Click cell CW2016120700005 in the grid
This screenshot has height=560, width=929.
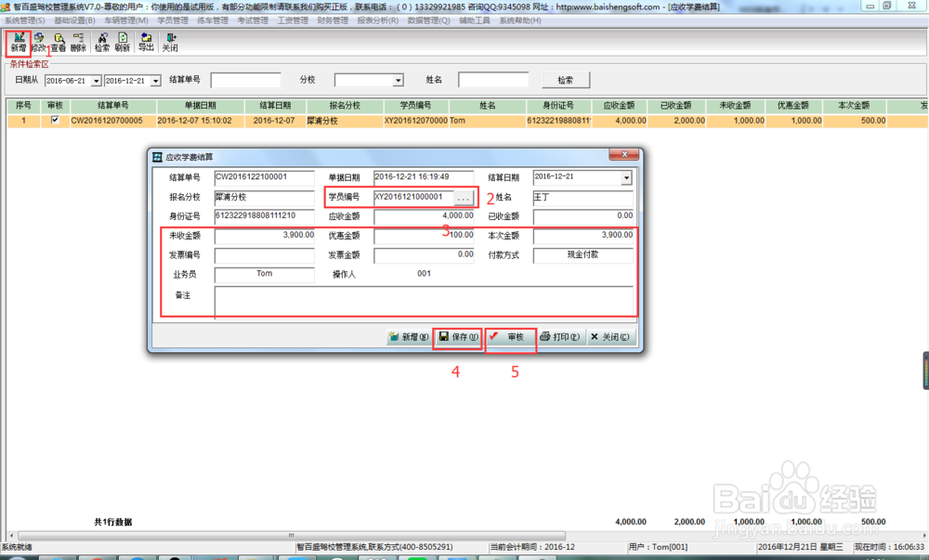tap(113, 121)
